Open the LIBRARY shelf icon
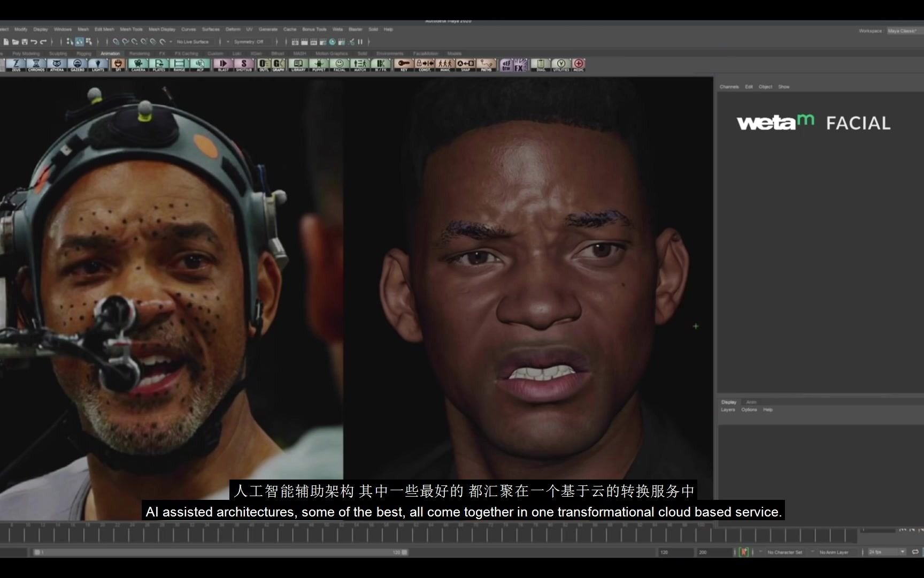This screenshot has height=578, width=924. coord(298,65)
